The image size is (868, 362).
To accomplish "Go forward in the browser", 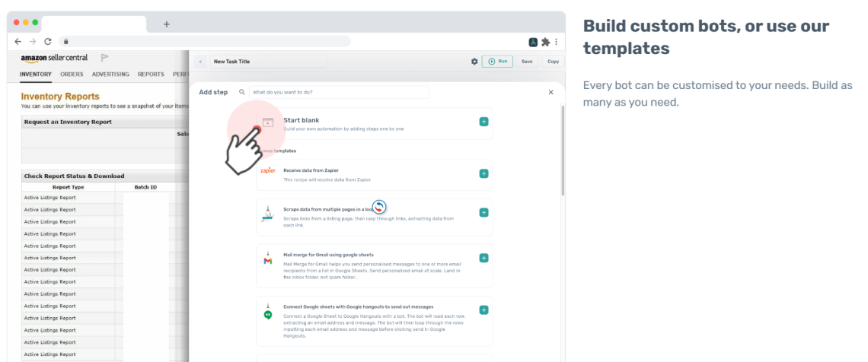I will pos(32,42).
